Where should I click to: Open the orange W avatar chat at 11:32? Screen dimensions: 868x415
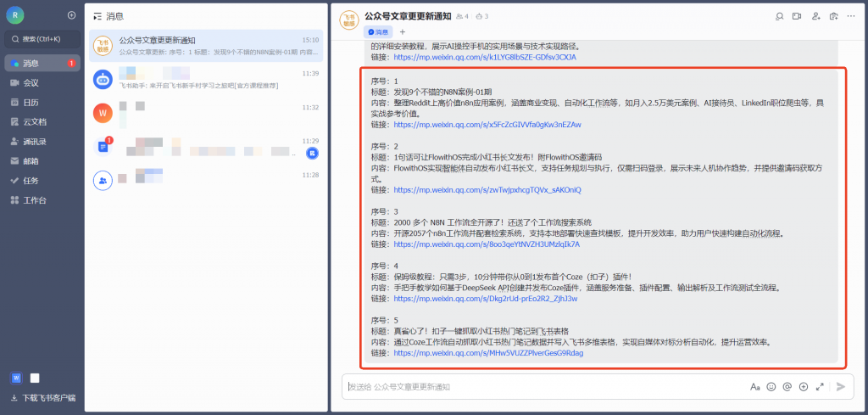point(206,113)
